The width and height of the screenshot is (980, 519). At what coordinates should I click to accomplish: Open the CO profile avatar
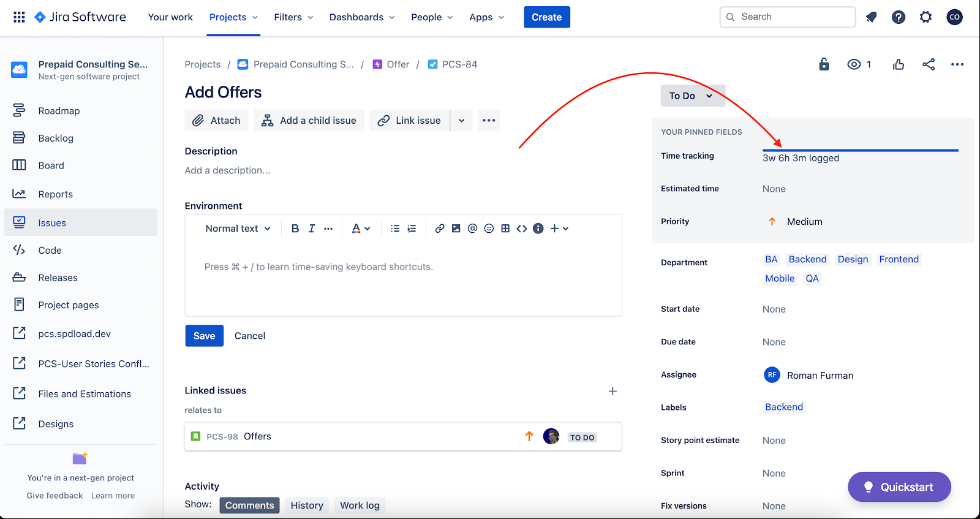[x=954, y=17]
